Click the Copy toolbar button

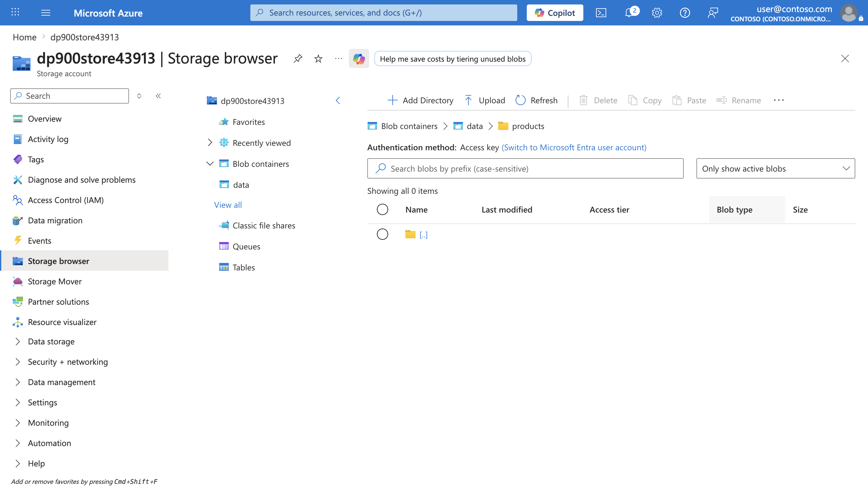645,100
